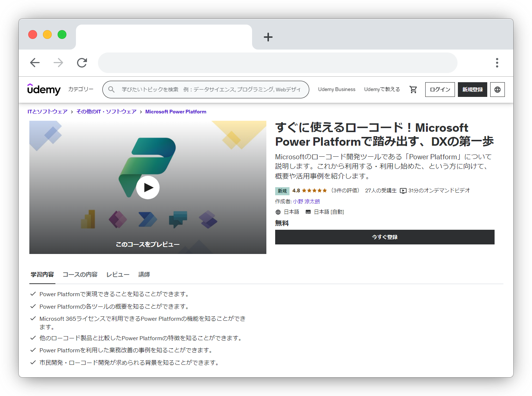Switch to the 講師 tab

coord(144,275)
